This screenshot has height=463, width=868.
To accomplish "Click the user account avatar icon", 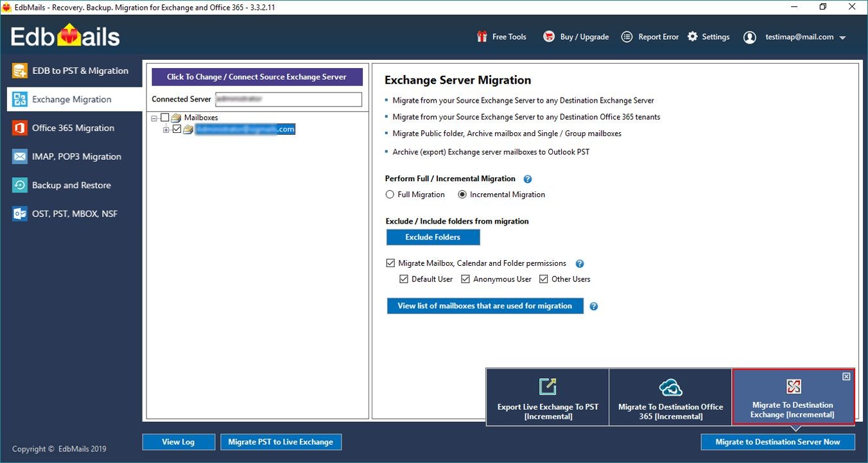I will (x=749, y=37).
